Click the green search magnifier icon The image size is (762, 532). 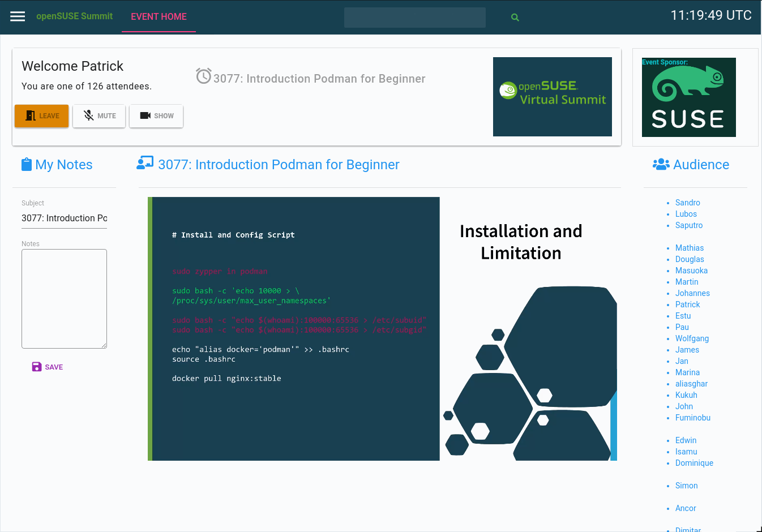(x=515, y=18)
